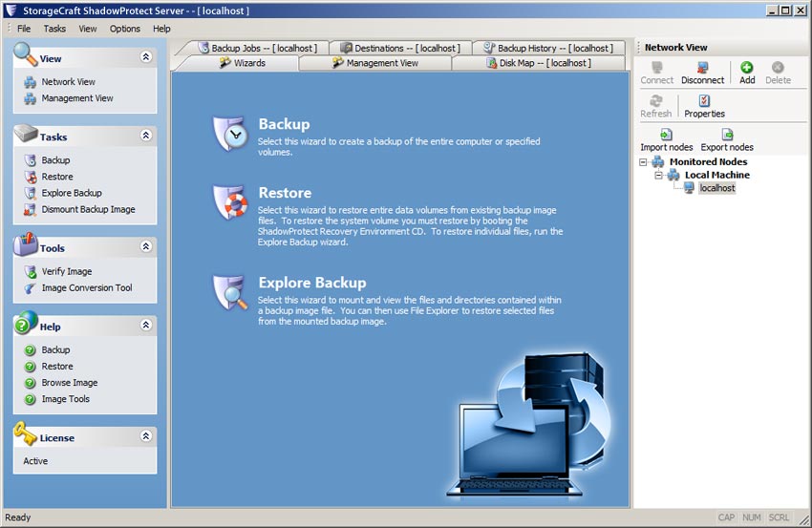The image size is (812, 528).
Task: Click the Explore Backup magnifier shield icon
Action: pyautogui.click(x=230, y=292)
